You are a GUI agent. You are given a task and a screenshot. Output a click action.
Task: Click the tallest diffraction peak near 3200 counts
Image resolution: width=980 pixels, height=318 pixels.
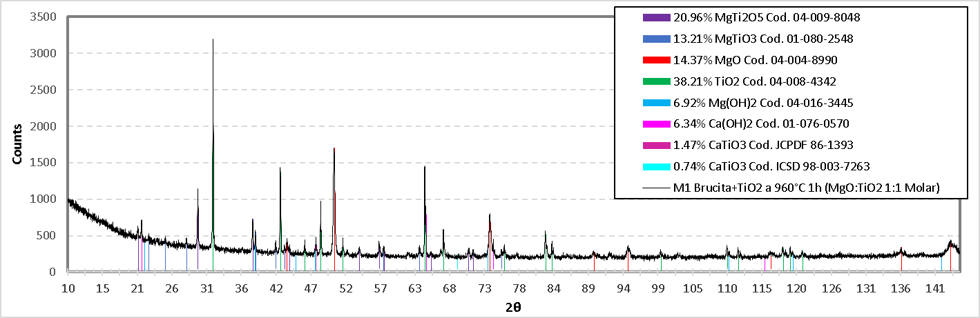coord(213,43)
